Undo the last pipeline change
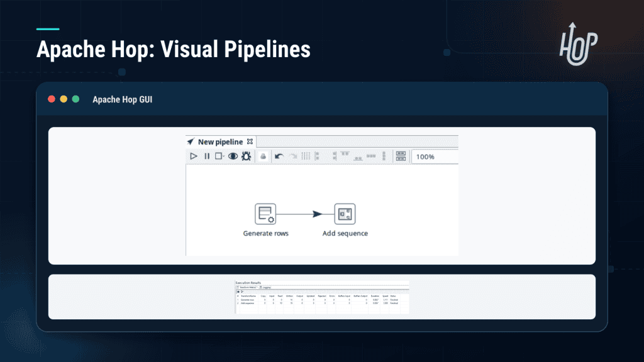Image resolution: width=644 pixels, height=362 pixels. 279,156
